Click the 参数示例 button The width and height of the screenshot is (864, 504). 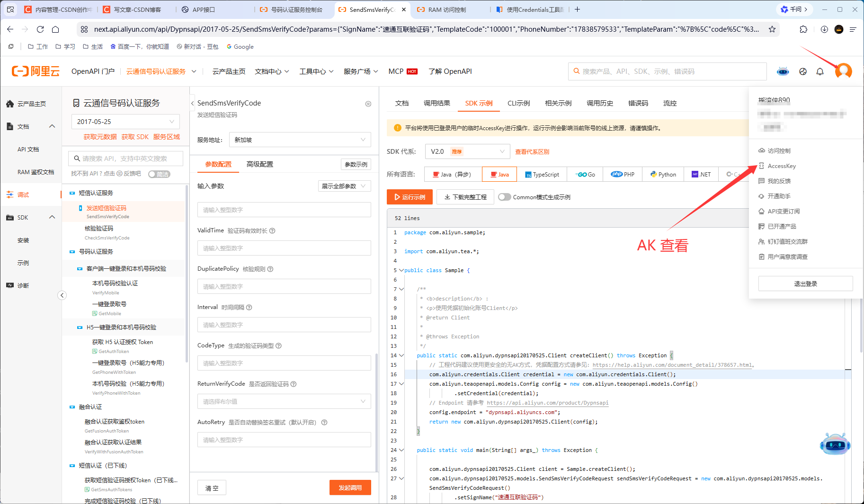(x=356, y=164)
